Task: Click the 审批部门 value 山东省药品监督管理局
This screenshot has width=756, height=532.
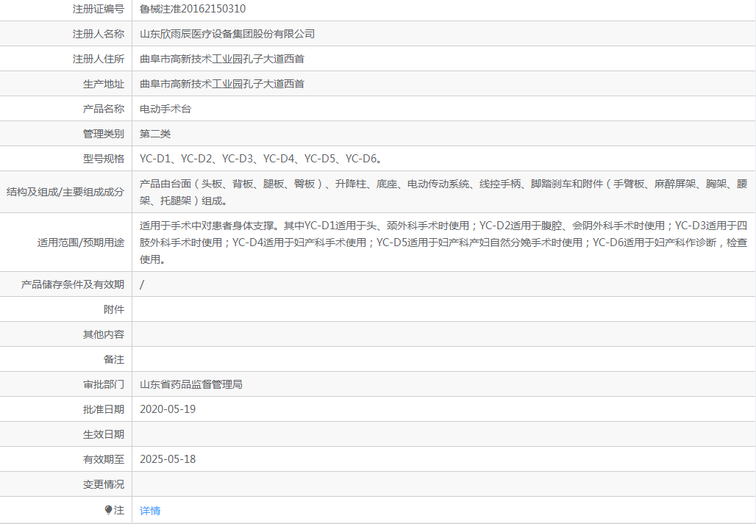Action: point(193,384)
